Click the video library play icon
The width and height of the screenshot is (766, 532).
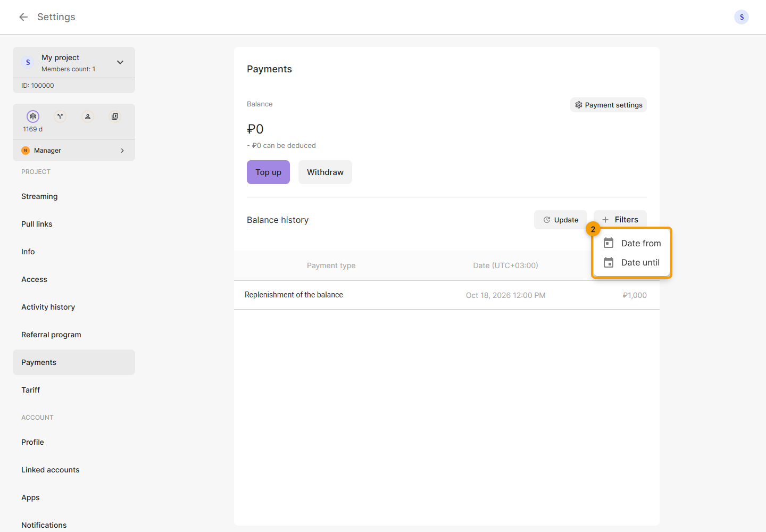115,117
